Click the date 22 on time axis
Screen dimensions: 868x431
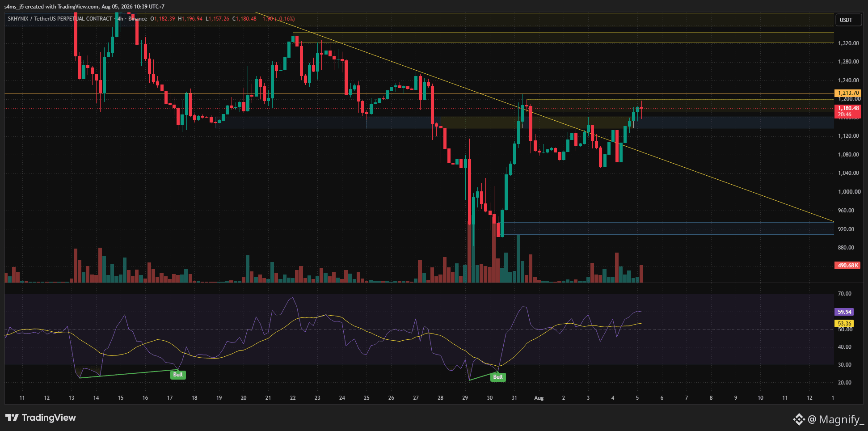[x=293, y=398]
